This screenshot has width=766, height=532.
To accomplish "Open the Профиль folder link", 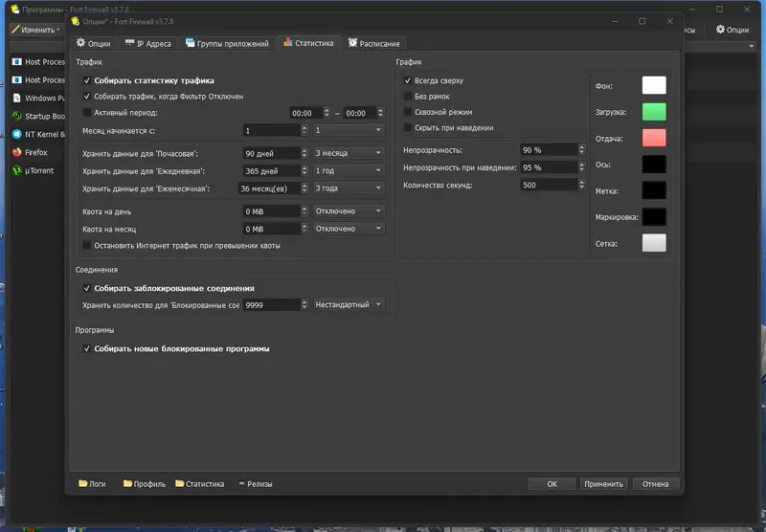I will [145, 484].
